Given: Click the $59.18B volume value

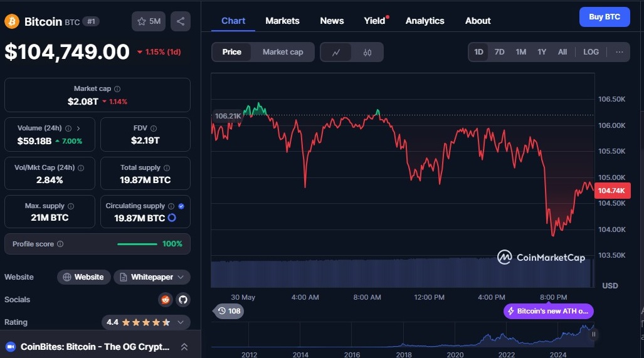Looking at the screenshot, I should [x=34, y=141].
